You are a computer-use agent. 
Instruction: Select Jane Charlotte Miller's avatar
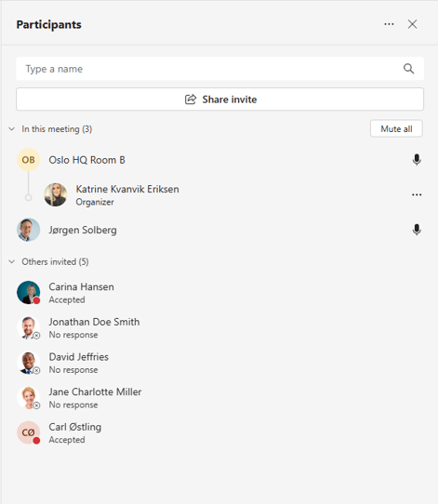click(28, 398)
